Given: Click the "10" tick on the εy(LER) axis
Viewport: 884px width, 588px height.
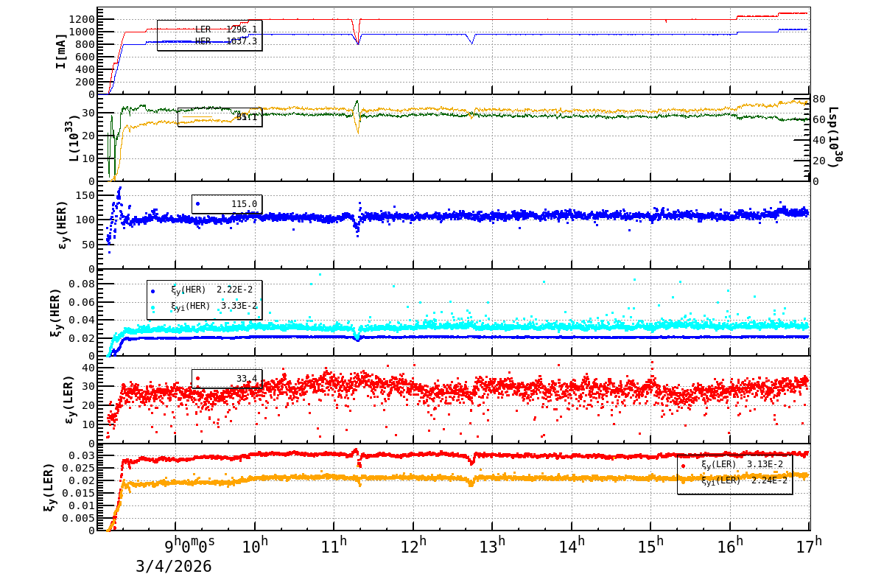Looking at the screenshot, I should [88, 424].
